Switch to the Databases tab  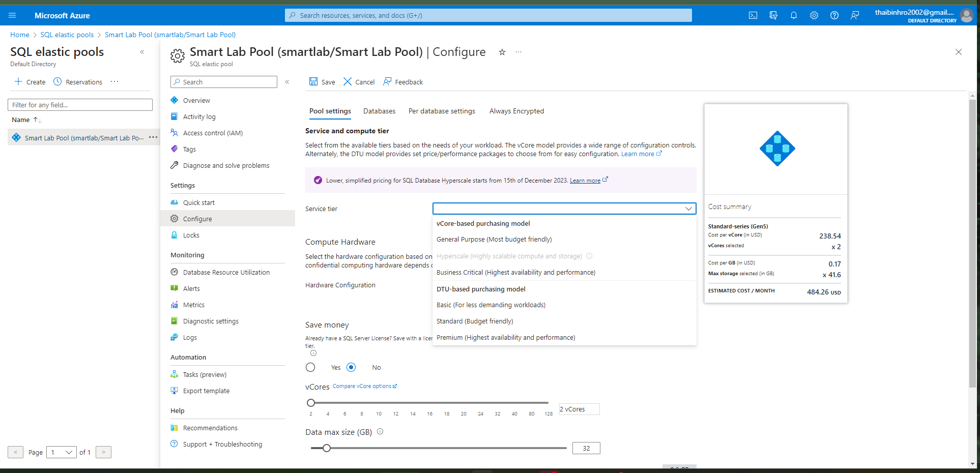tap(379, 111)
